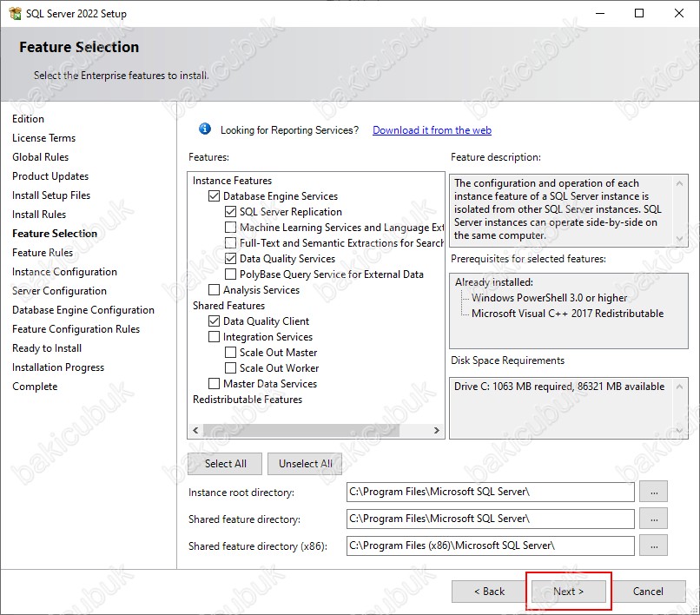
Task: Click the Select All button
Action: coord(225,464)
